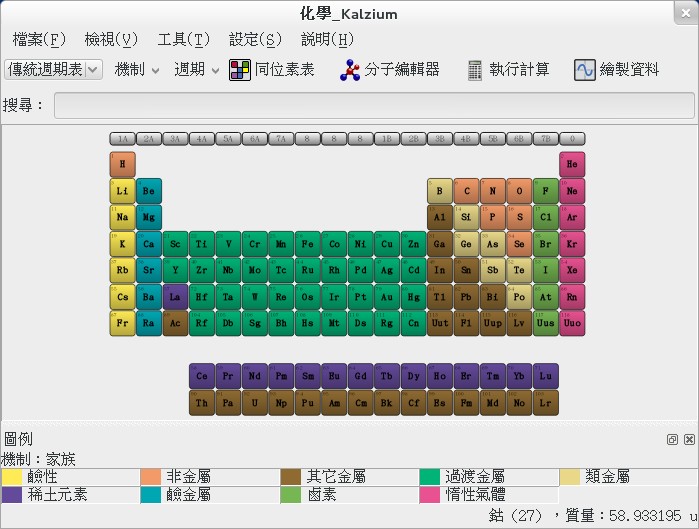Float the legend panel using the detach icon
This screenshot has width=699, height=529.
click(x=672, y=439)
